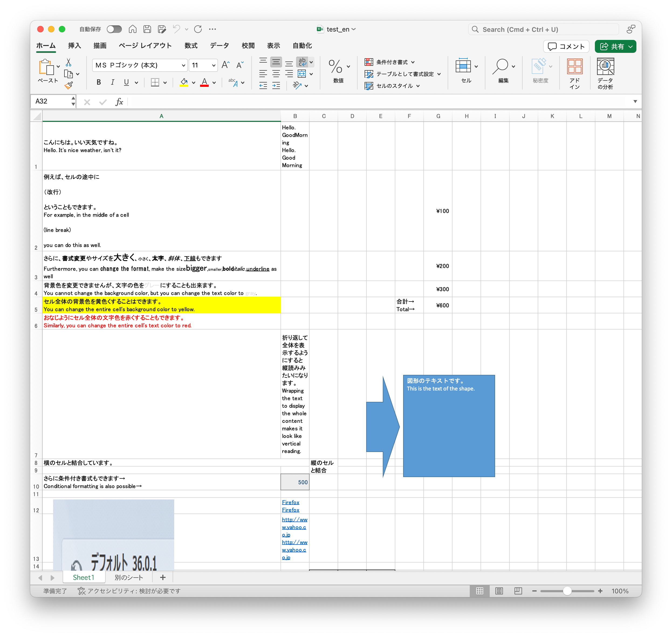
Task: Click the first yahoo.co.jp link in B13
Action: click(x=294, y=527)
